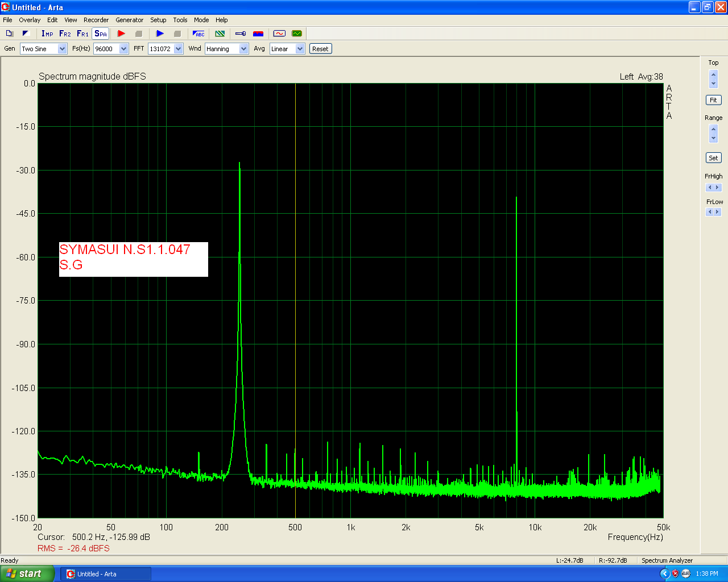Switch to IMP impulse response mode
Image resolution: width=728 pixels, height=582 pixels.
[x=47, y=34]
